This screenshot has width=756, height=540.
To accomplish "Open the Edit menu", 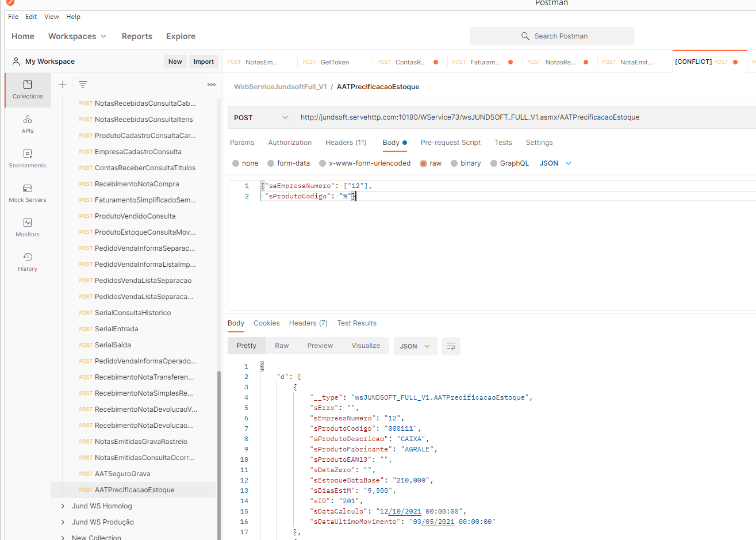I will point(31,17).
